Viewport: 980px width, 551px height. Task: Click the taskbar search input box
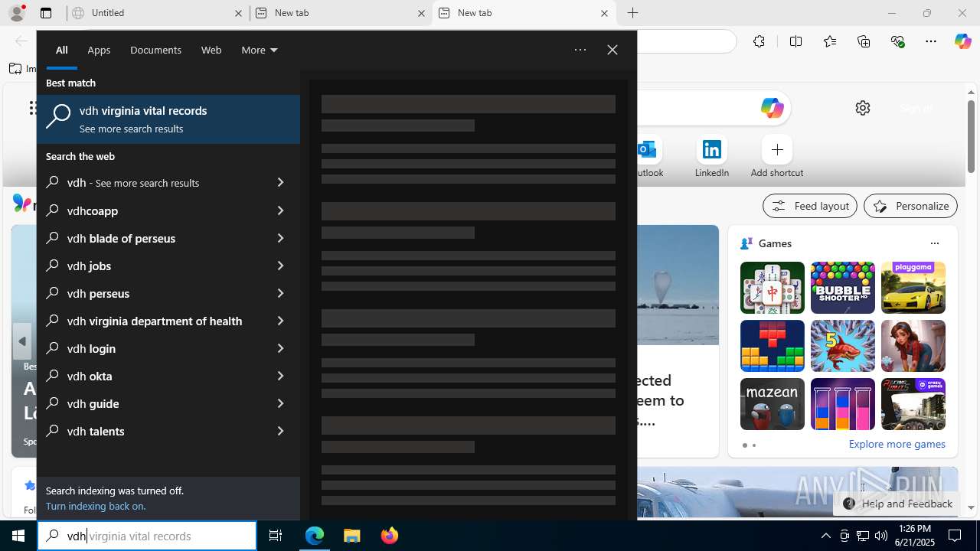pyautogui.click(x=147, y=536)
